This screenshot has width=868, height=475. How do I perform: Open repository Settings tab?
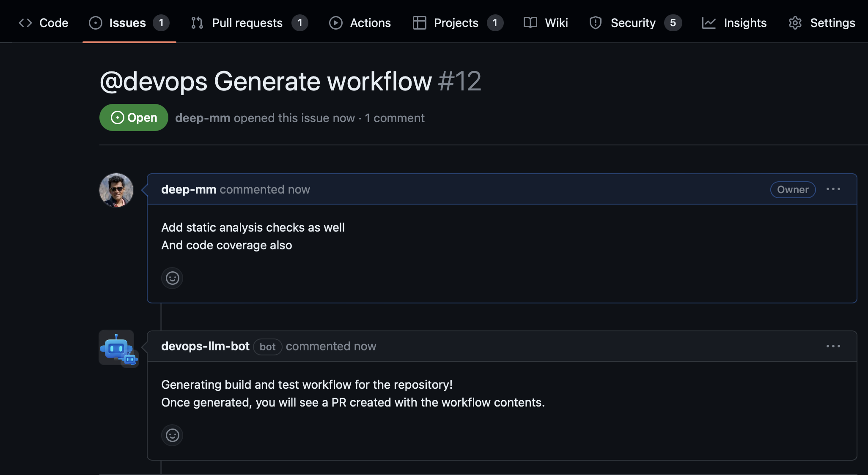822,23
